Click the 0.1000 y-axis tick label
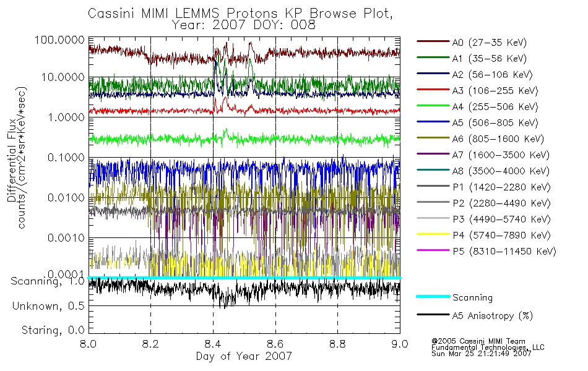This screenshot has height=371, width=588. [x=66, y=158]
